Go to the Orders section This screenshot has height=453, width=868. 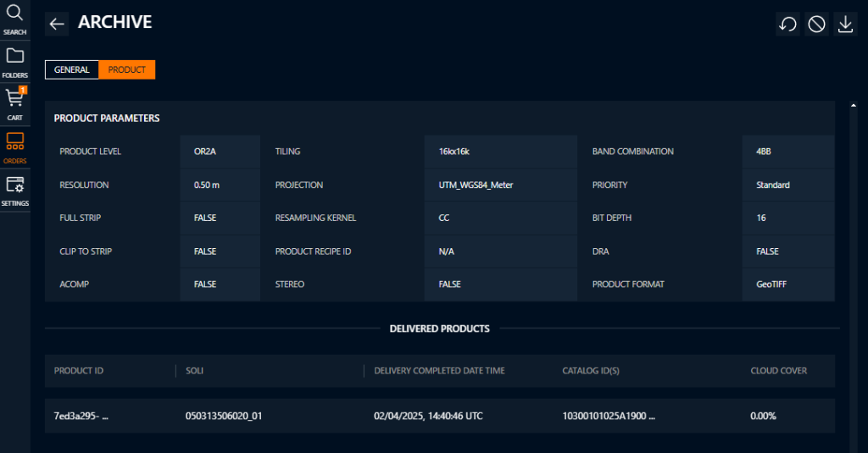pos(14,146)
